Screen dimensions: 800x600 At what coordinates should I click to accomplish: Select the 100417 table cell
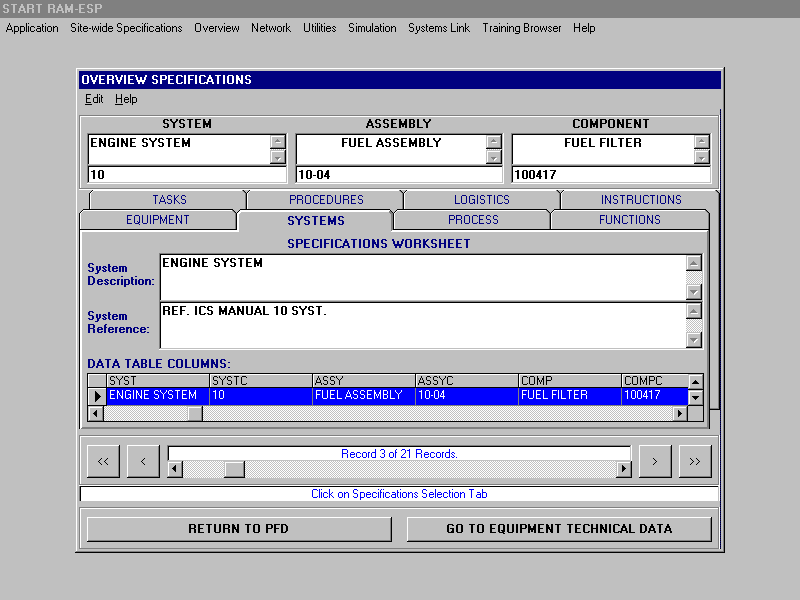pyautogui.click(x=655, y=395)
